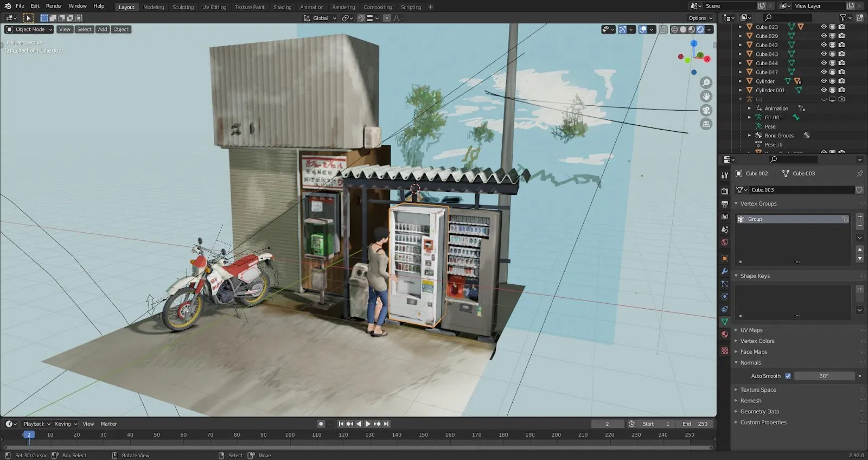Switch to the Compositing workspace tab
Viewport: 868px width, 460px height.
(378, 7)
